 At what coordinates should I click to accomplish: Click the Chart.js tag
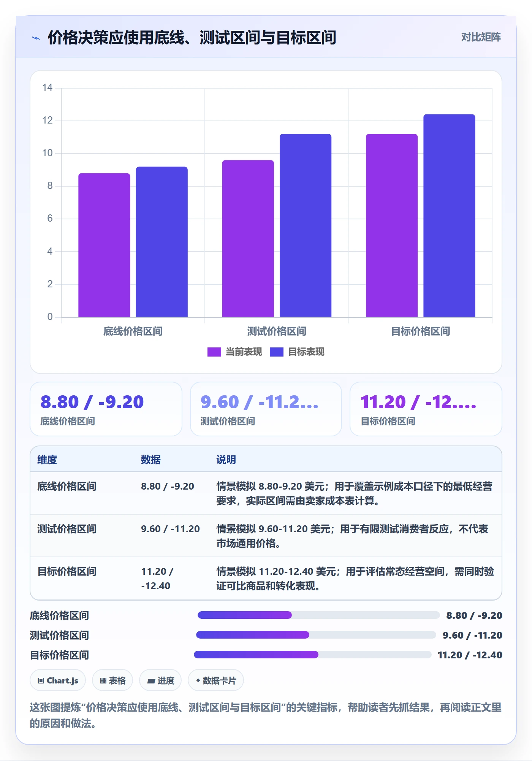point(58,680)
